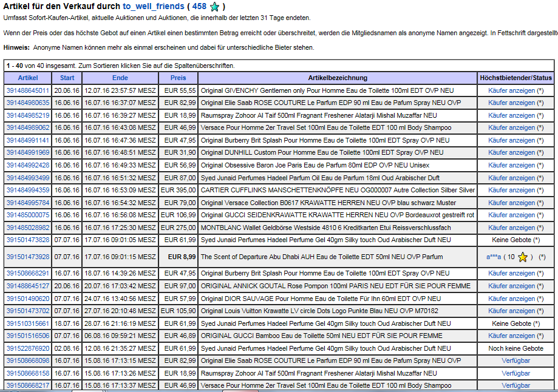Screen dimensions: 558x392
Task: Open item number 391522876920
Action: tap(28, 348)
